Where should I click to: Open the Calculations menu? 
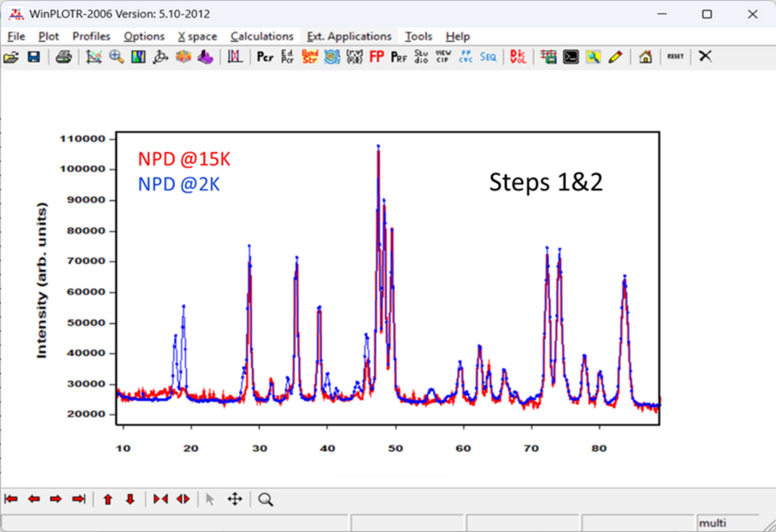pyautogui.click(x=262, y=36)
